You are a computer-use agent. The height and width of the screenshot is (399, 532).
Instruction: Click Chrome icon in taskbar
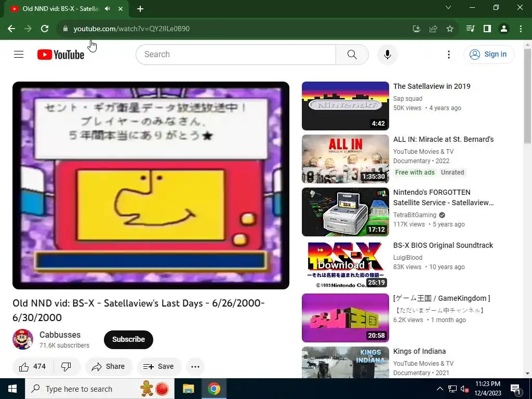click(x=214, y=389)
